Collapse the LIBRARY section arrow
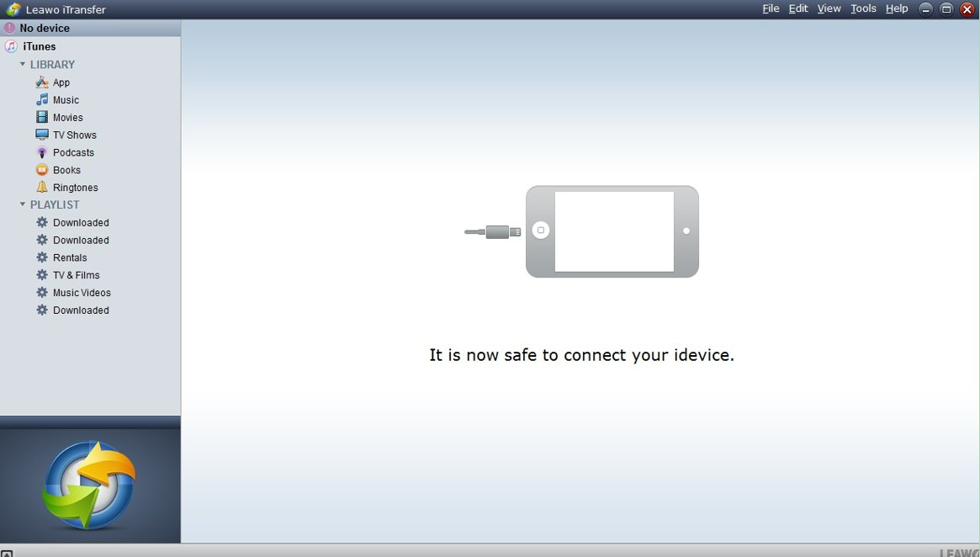This screenshot has height=557, width=980. tap(23, 64)
